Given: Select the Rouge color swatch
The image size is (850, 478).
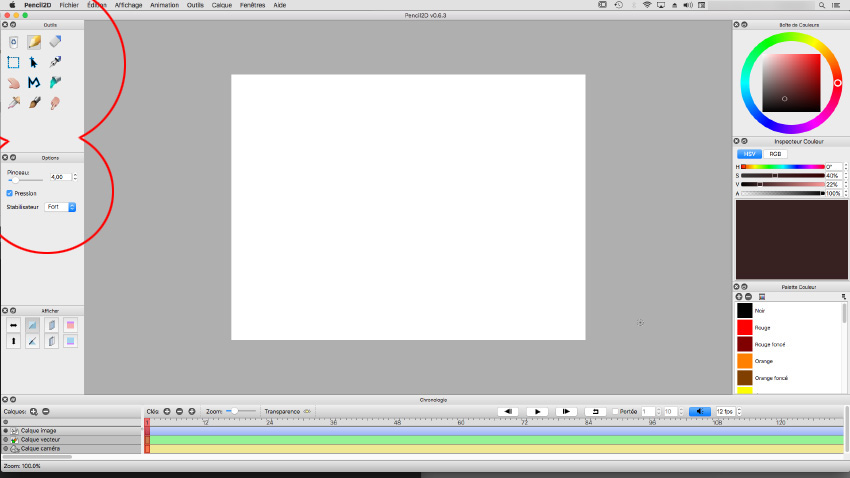Looking at the screenshot, I should (x=744, y=327).
